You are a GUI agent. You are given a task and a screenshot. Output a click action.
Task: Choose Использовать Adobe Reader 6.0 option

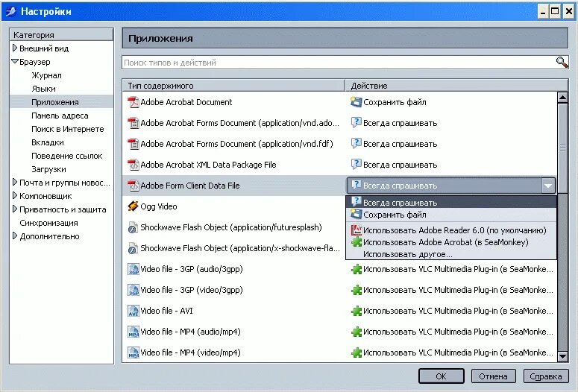(450, 230)
